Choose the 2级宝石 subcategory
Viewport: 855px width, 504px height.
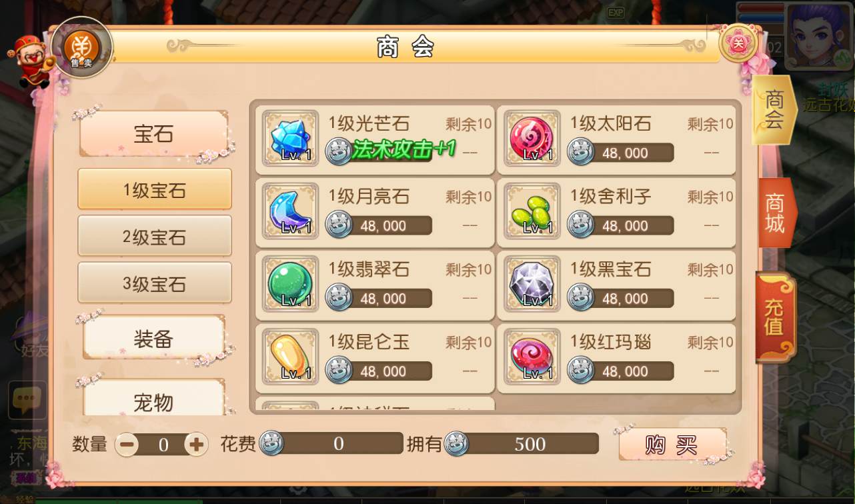click(x=155, y=236)
